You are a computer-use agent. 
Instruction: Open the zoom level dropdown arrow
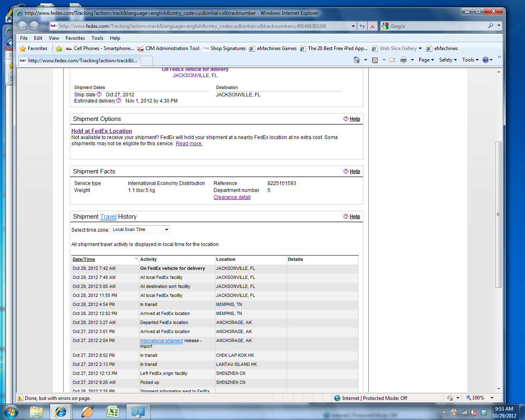(x=492, y=398)
